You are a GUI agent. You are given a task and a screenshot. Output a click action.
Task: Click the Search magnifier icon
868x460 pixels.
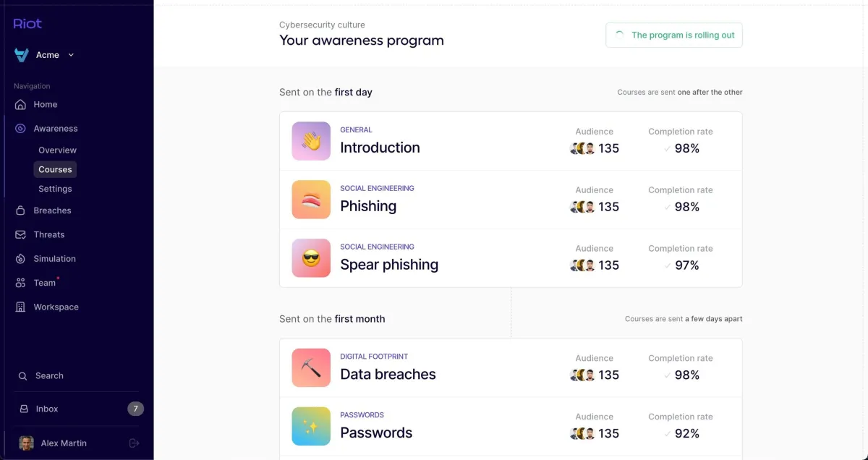tap(24, 376)
